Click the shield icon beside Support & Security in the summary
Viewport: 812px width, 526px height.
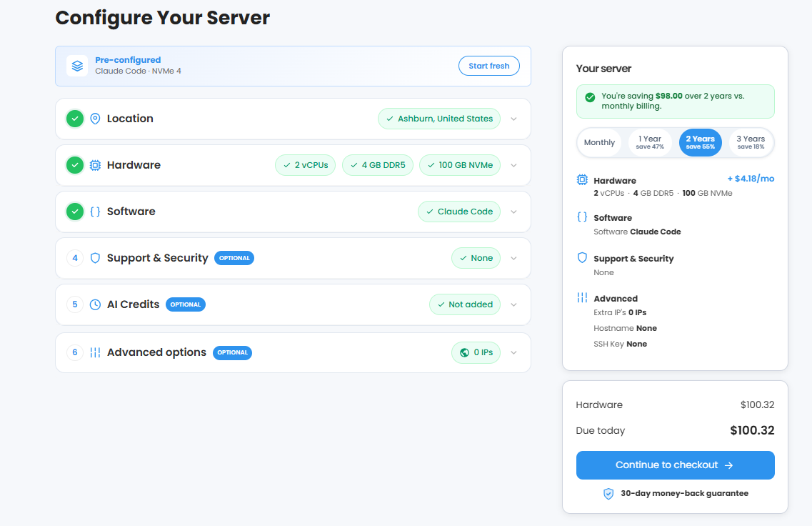pyautogui.click(x=582, y=257)
